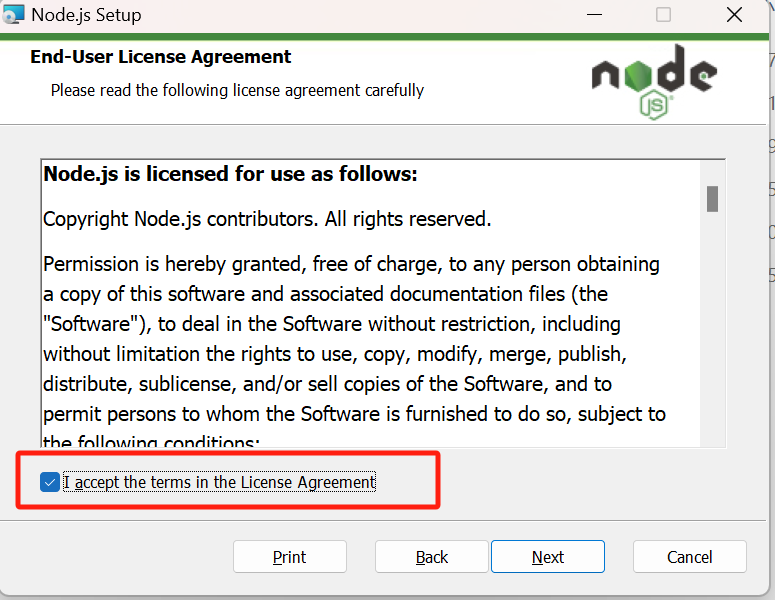Go Back to the previous setup page
The width and height of the screenshot is (775, 600).
431,557
